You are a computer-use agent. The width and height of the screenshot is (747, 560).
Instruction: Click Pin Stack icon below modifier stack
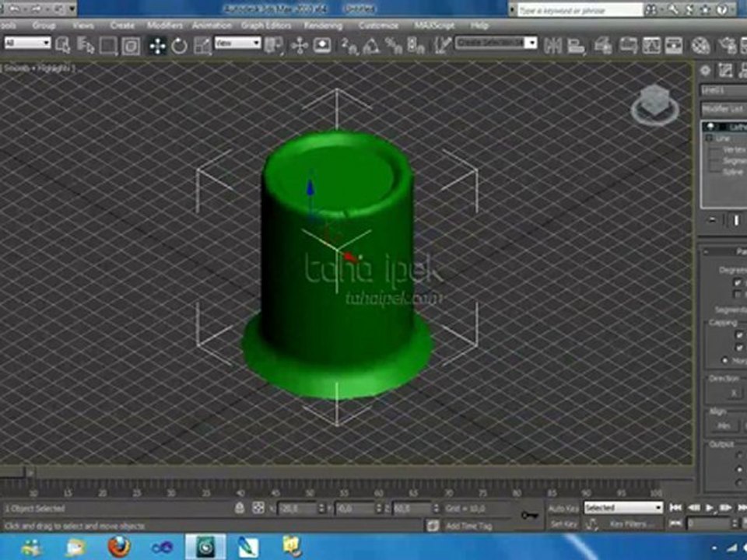pos(712,220)
